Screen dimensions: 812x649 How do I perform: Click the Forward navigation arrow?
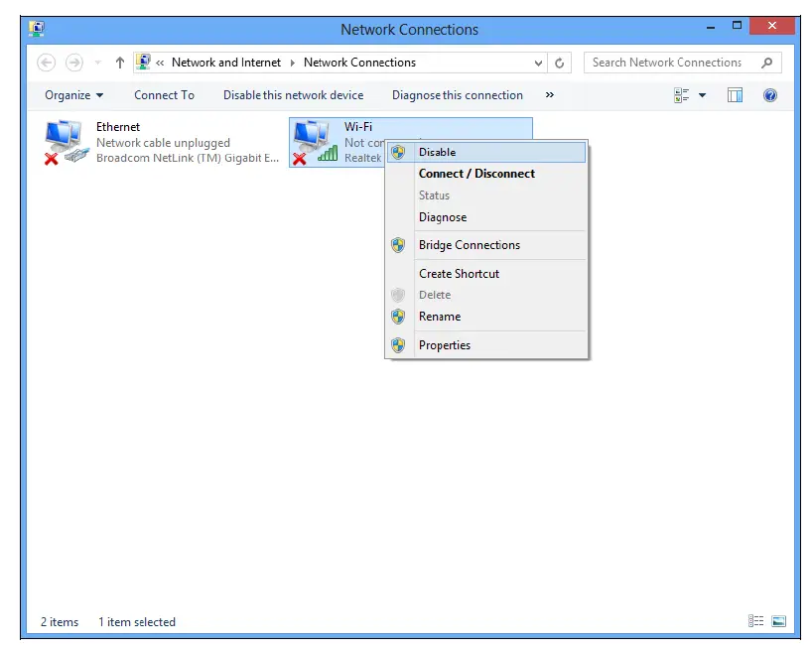(x=74, y=63)
